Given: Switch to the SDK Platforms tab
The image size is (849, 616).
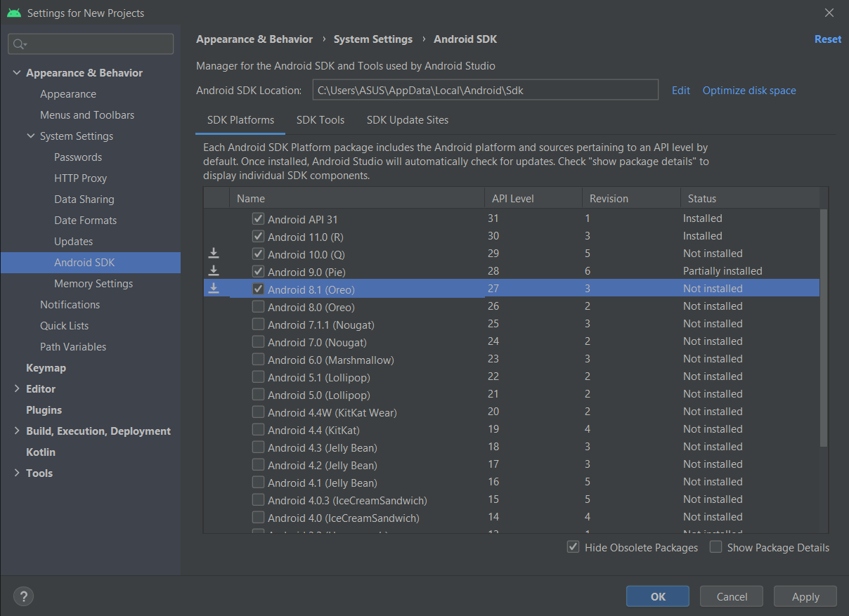Looking at the screenshot, I should click(240, 120).
